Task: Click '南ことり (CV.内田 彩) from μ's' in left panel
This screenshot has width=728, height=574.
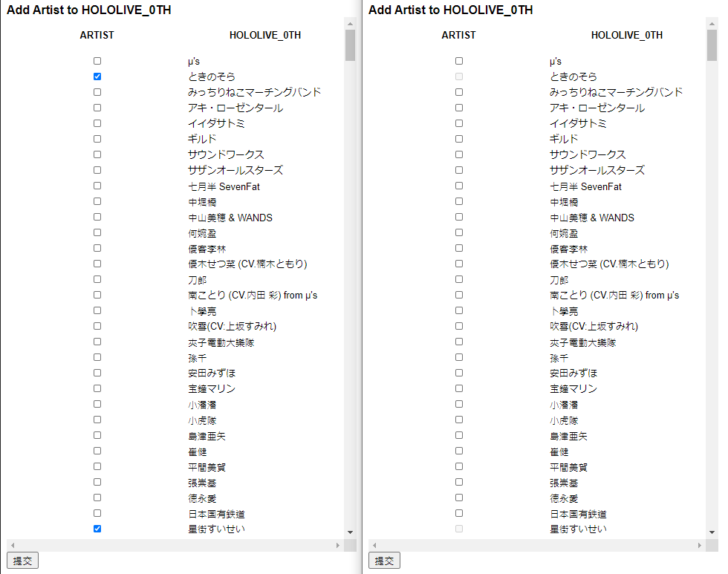Action: (253, 295)
